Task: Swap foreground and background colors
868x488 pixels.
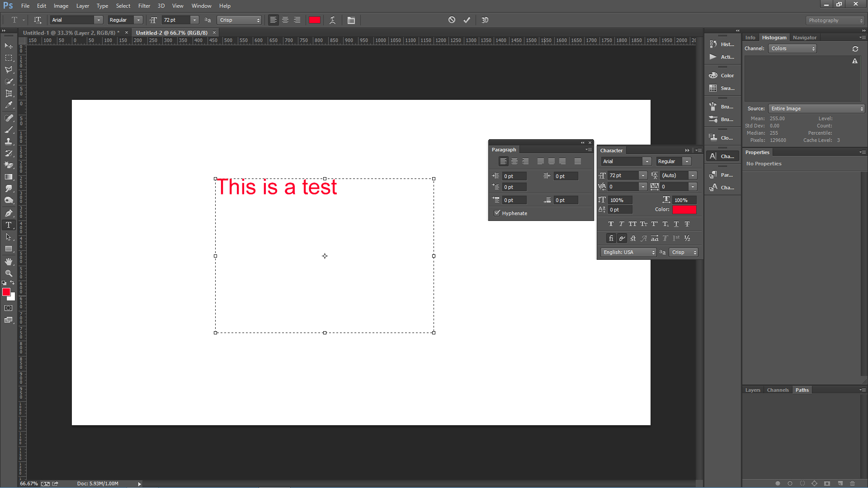Action: 13,283
